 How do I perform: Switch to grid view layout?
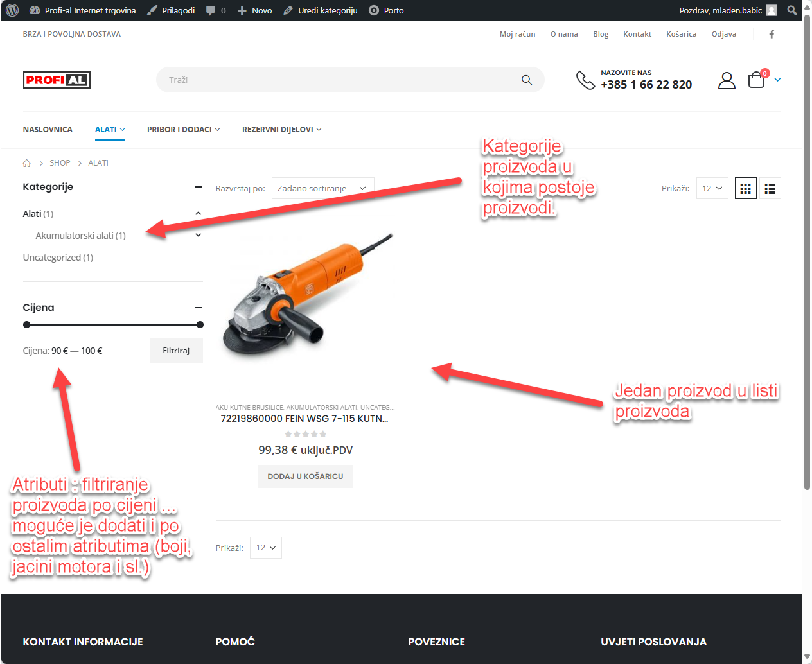click(745, 189)
